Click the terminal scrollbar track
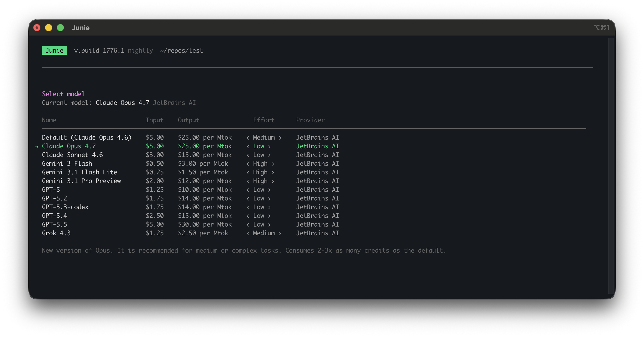This screenshot has height=337, width=644. (611, 166)
